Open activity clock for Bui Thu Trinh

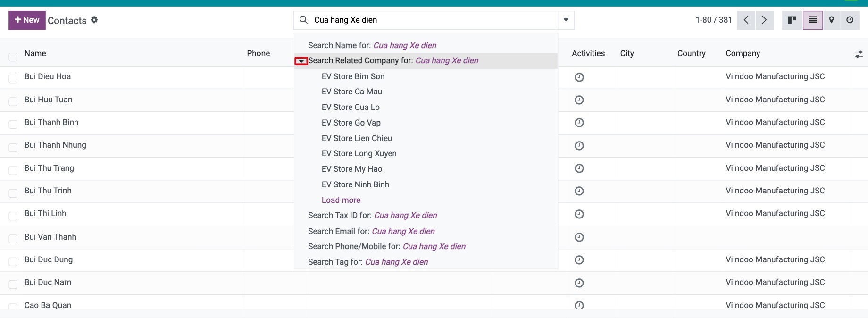click(x=579, y=191)
